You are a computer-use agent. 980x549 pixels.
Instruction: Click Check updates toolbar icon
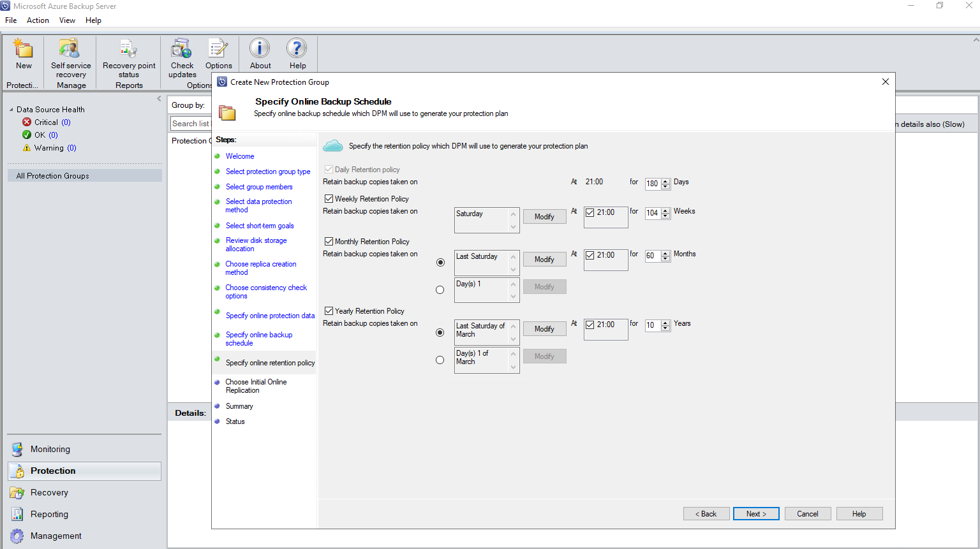[182, 48]
